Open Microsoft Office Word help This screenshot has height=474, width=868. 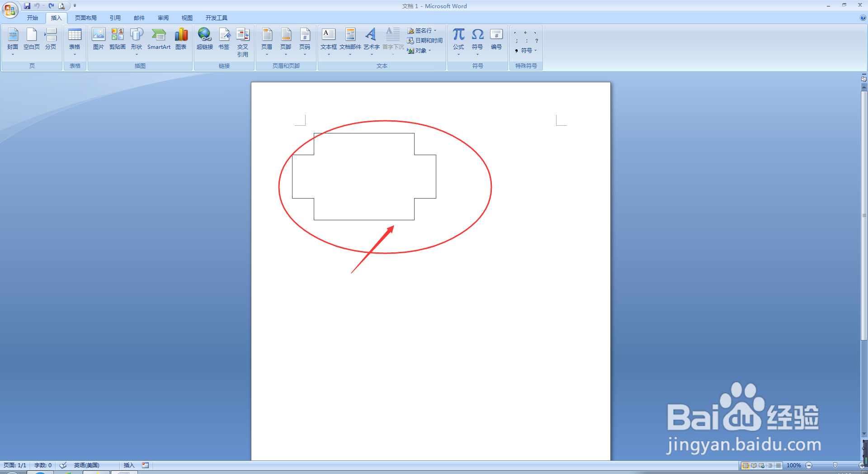(863, 18)
